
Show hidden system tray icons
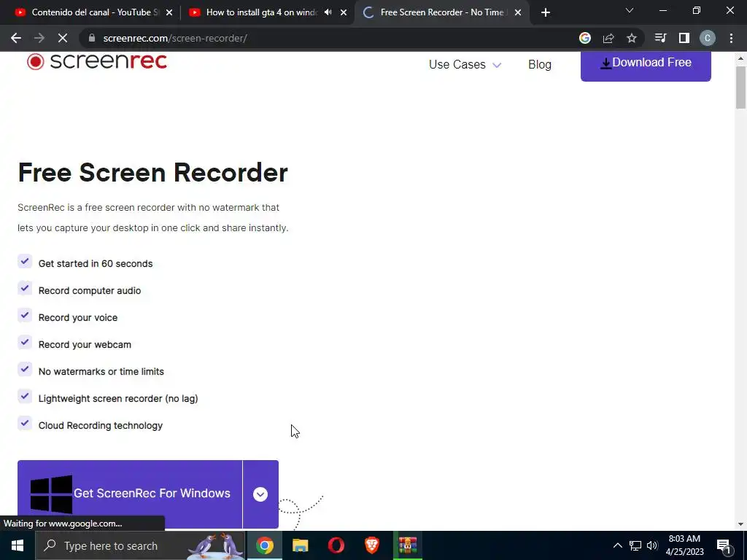(x=617, y=545)
